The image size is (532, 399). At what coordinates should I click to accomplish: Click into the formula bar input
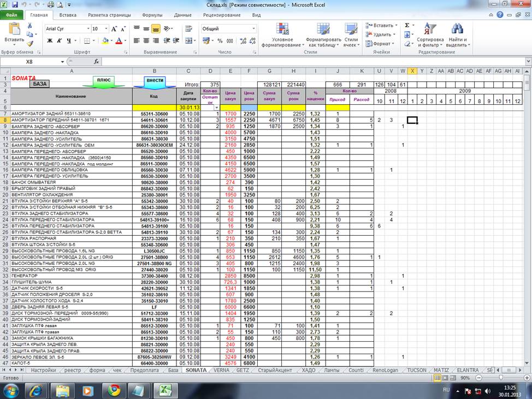coord(314,62)
